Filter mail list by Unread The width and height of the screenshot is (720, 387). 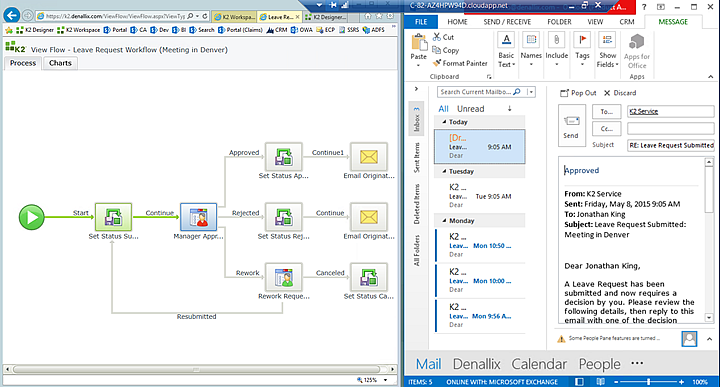click(x=470, y=109)
